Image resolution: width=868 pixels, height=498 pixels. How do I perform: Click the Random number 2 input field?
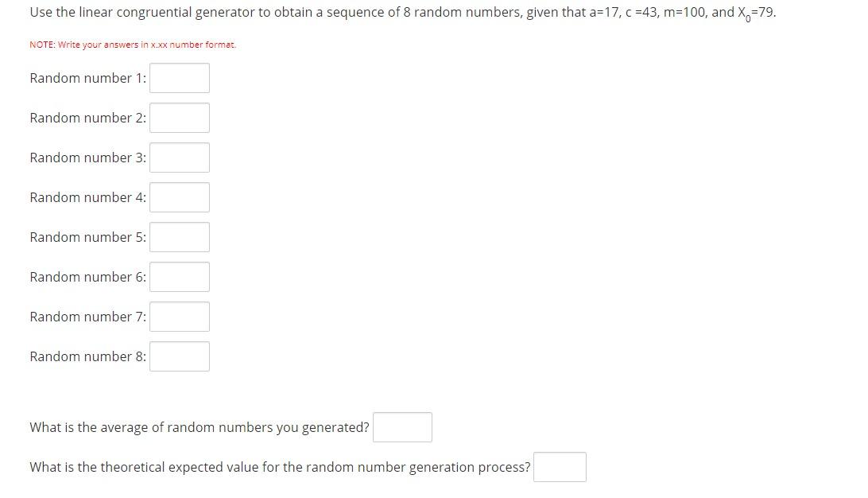(x=180, y=118)
